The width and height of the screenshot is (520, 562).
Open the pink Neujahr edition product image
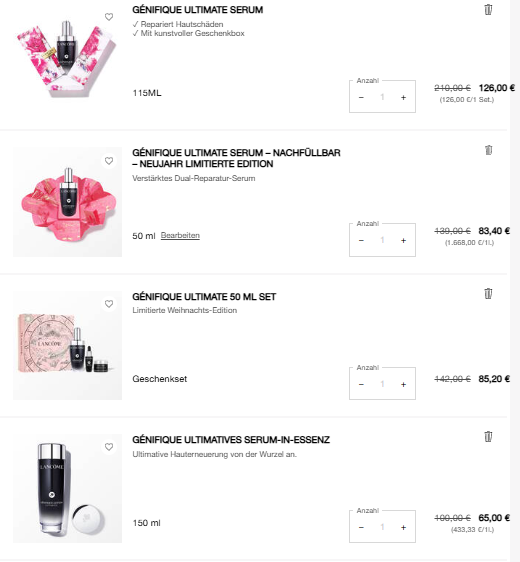click(67, 202)
